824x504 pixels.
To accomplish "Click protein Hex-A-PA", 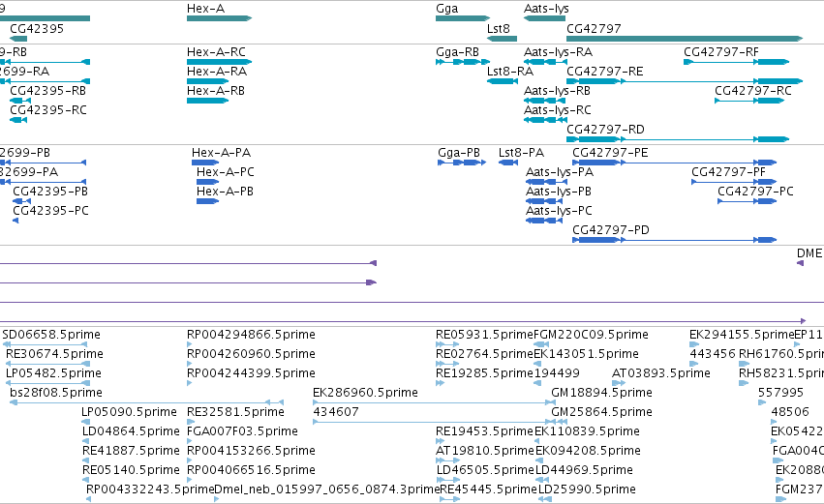I will tap(205, 163).
